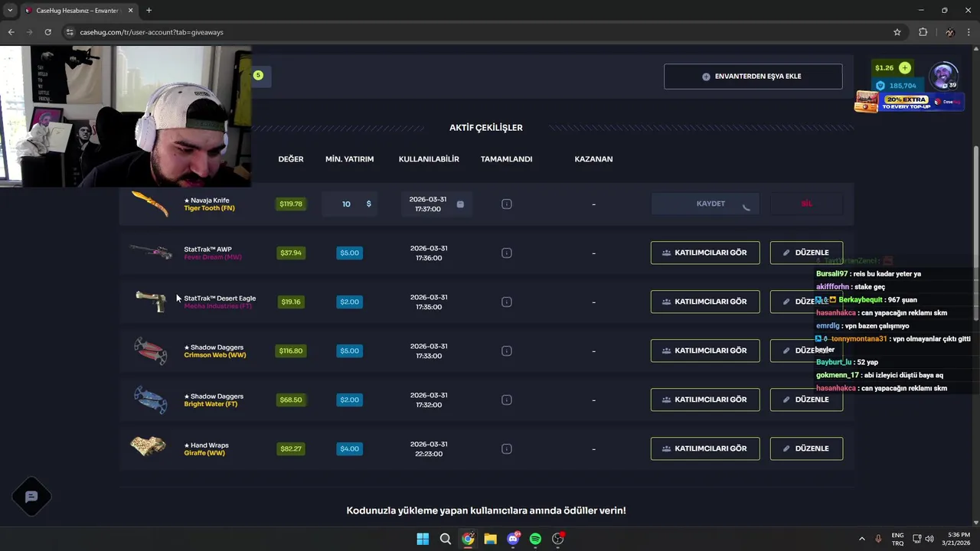Open Spotify from the taskbar
980x551 pixels.
535,539
